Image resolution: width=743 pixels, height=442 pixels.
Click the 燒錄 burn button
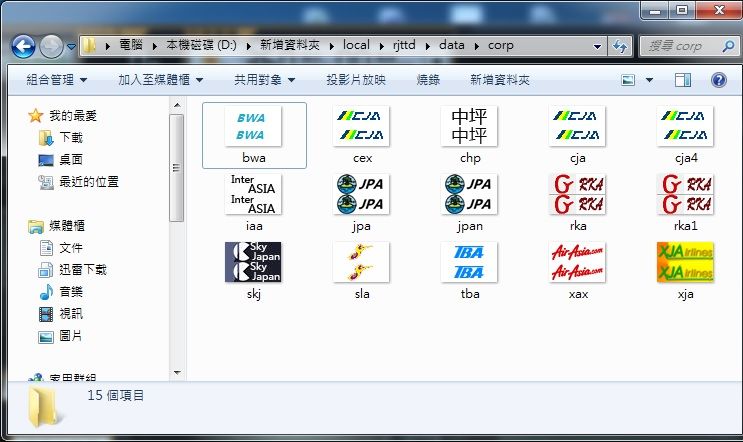point(428,80)
